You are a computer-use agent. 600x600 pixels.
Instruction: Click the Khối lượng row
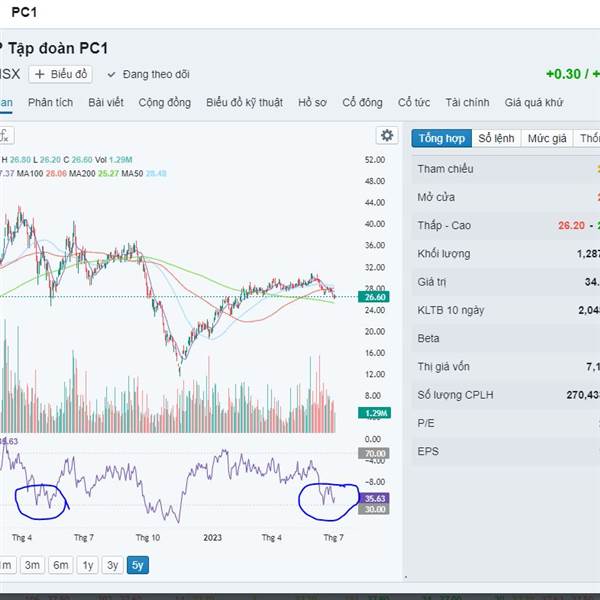coord(506,254)
